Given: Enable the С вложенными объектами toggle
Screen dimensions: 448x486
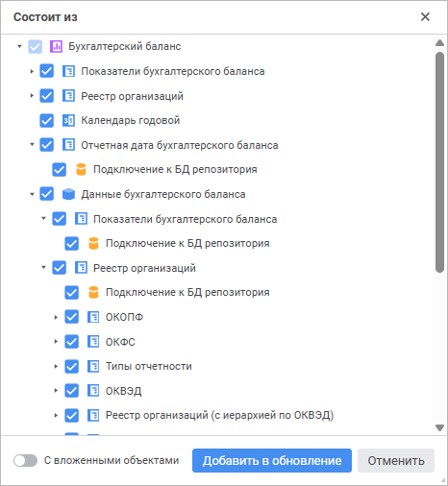Looking at the screenshot, I should tap(25, 461).
